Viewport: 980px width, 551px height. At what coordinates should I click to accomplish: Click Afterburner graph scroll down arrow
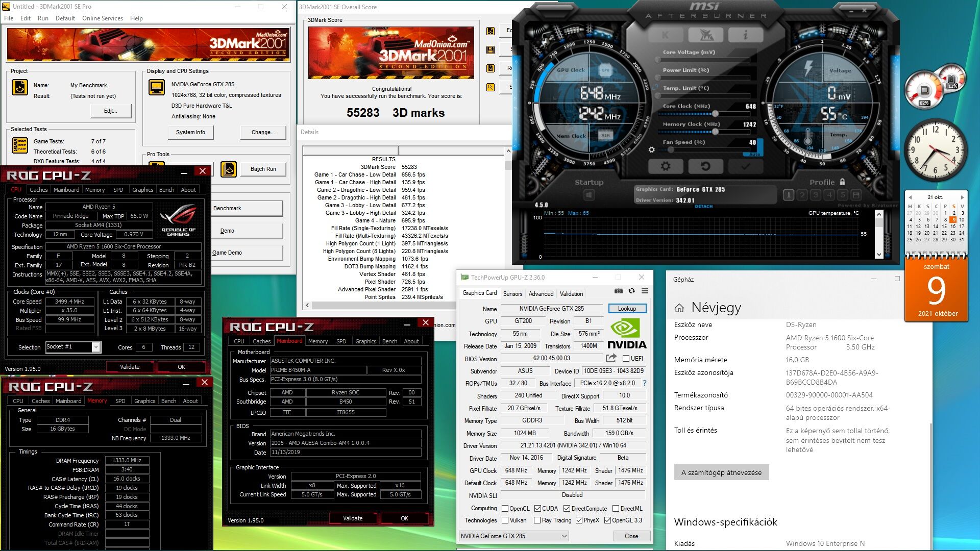coord(879,255)
